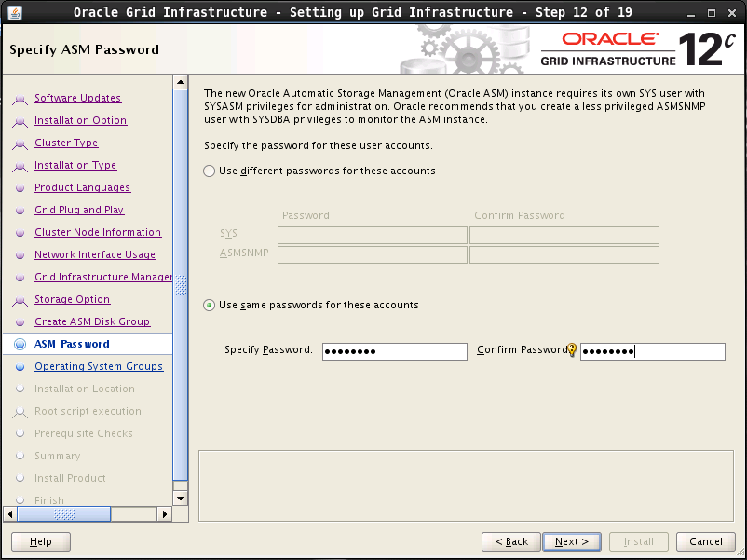Select Use different passwords for these accounts

210,171
